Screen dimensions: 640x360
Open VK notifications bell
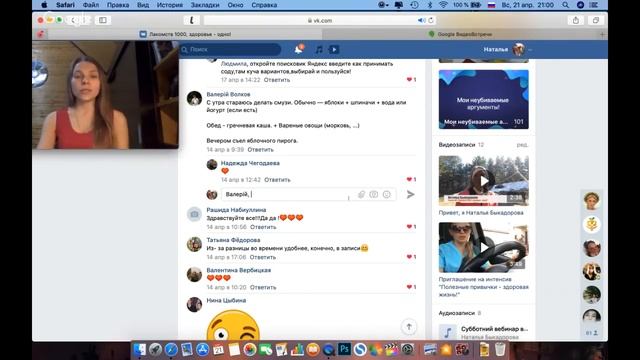pos(299,49)
